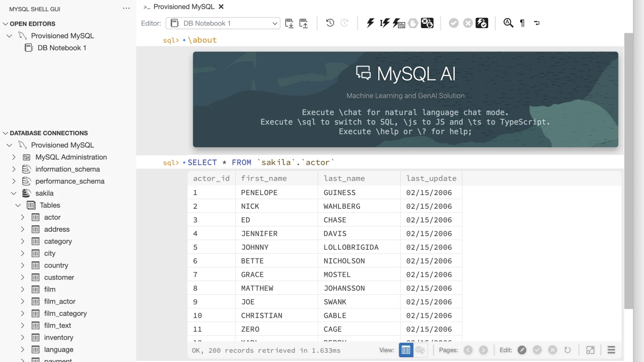The height and width of the screenshot is (362, 644).
Task: Click the refresh result set icon
Action: coord(568,350)
